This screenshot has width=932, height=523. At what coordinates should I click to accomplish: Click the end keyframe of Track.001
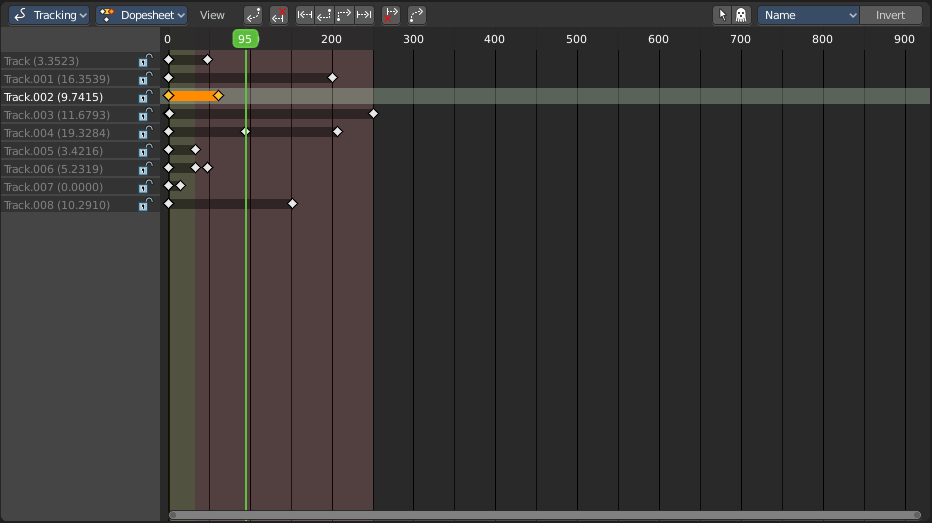coord(332,78)
